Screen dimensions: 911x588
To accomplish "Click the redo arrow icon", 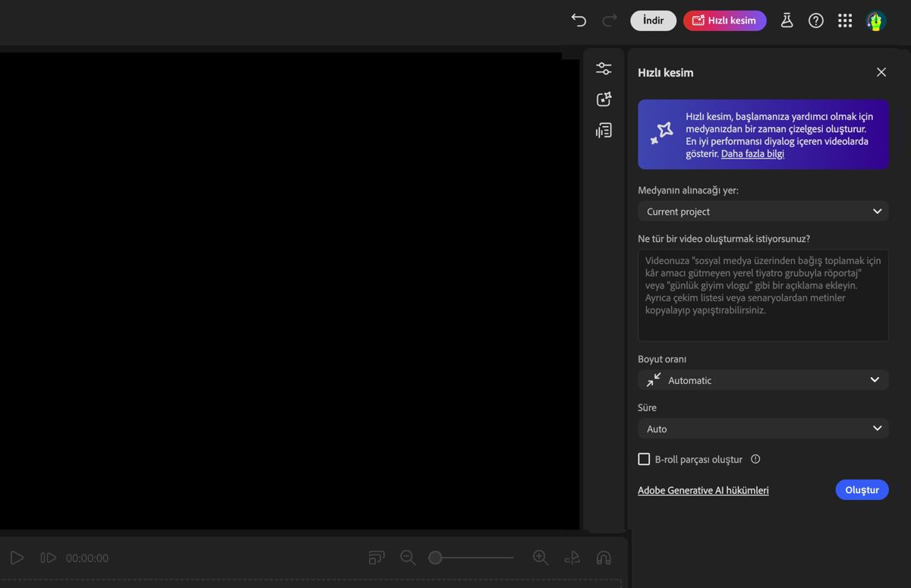I will pos(609,20).
